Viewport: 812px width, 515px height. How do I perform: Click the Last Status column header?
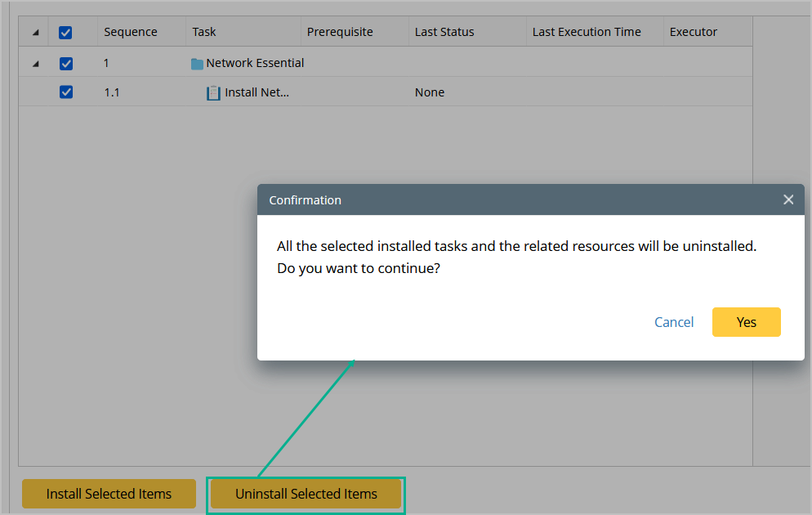[444, 32]
